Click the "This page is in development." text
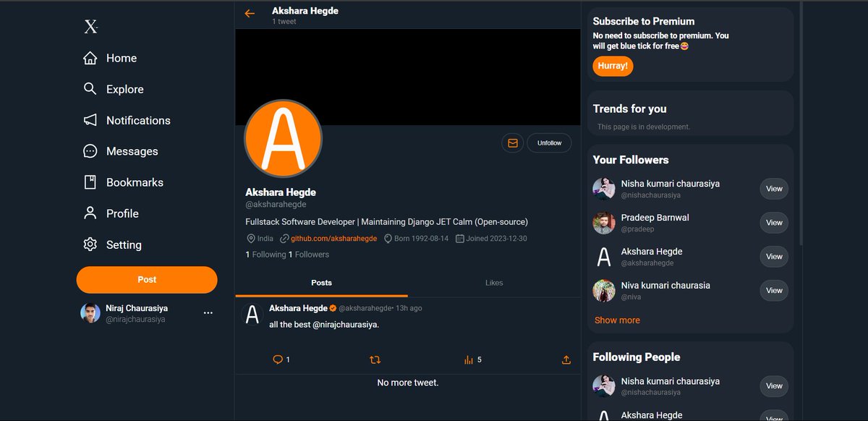 (644, 127)
